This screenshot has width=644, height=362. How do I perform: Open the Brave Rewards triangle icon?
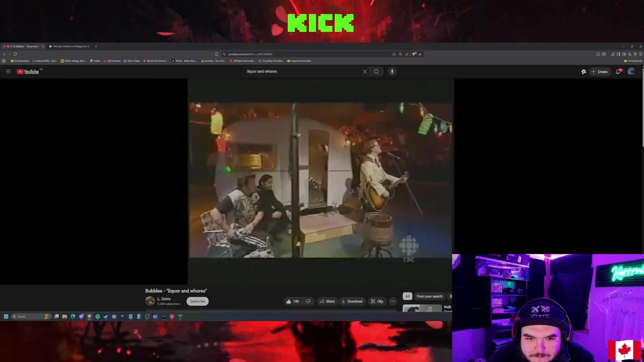tap(420, 54)
